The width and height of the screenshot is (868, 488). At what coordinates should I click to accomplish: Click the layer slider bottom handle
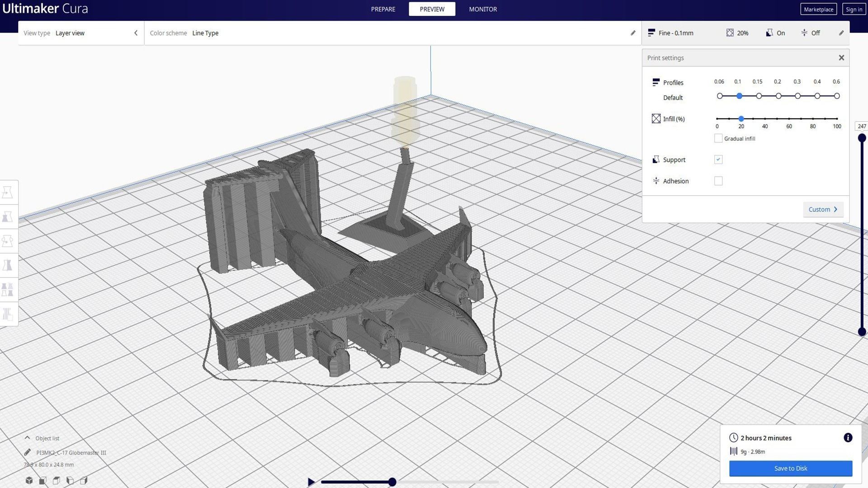click(x=862, y=332)
